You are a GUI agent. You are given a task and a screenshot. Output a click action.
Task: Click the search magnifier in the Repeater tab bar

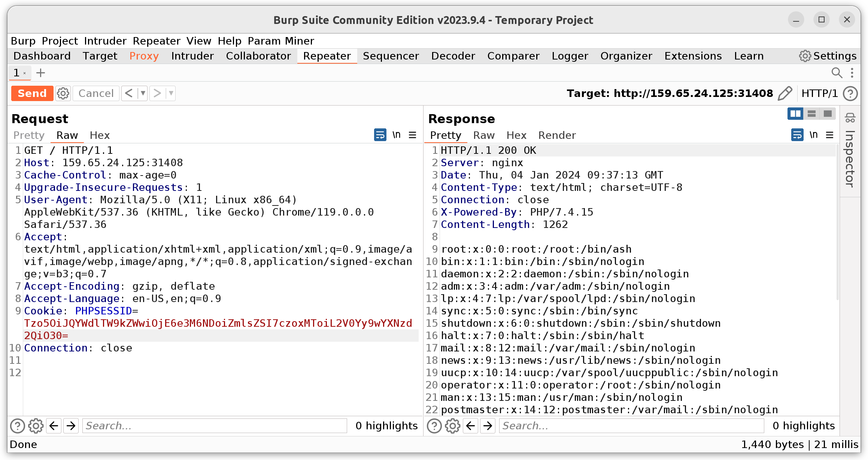click(837, 73)
